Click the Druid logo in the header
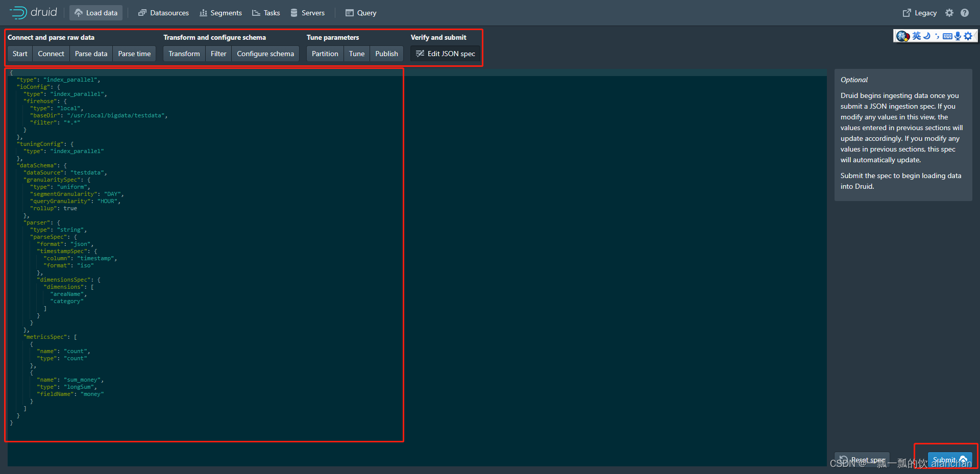 [x=34, y=12]
